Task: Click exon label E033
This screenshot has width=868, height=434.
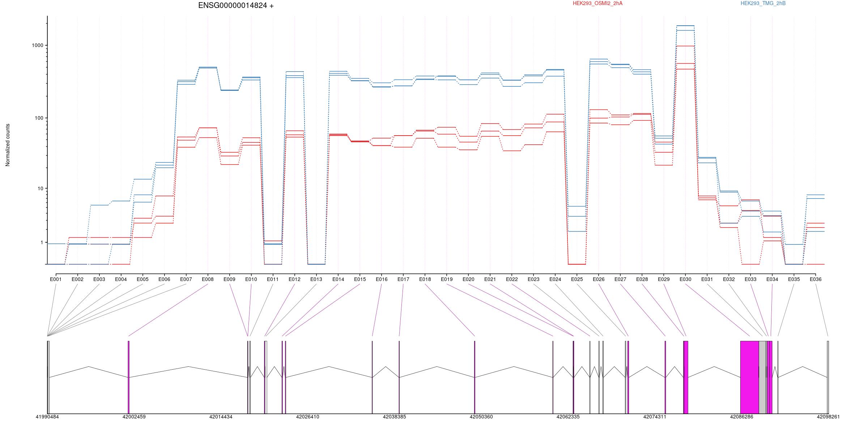Action: pyautogui.click(x=750, y=279)
